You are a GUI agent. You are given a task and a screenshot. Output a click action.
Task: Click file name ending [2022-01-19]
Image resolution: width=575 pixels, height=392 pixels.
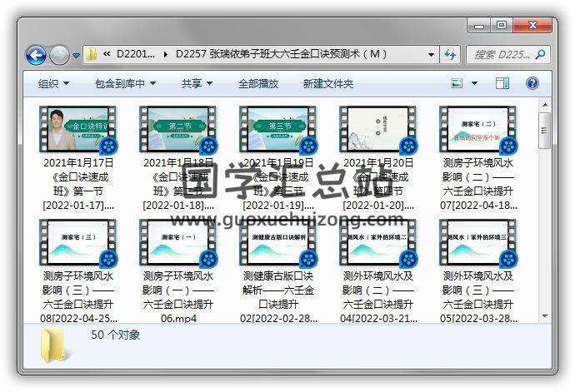pos(278,184)
